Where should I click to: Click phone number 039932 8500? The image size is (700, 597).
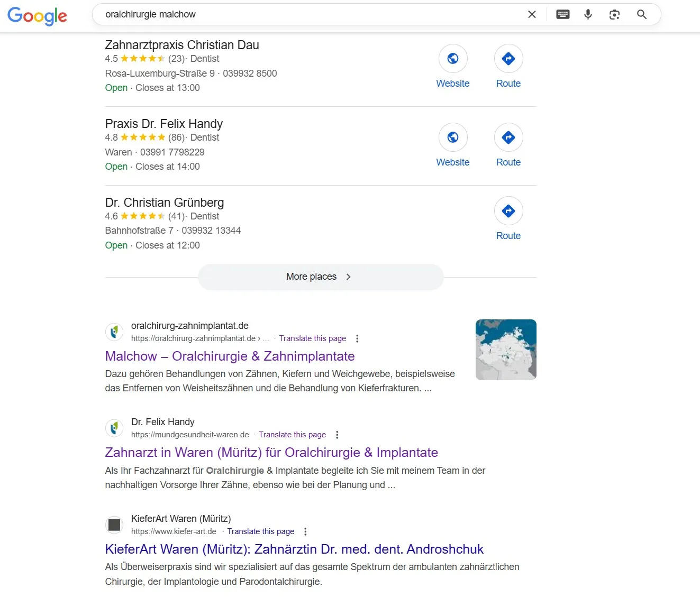pyautogui.click(x=250, y=74)
